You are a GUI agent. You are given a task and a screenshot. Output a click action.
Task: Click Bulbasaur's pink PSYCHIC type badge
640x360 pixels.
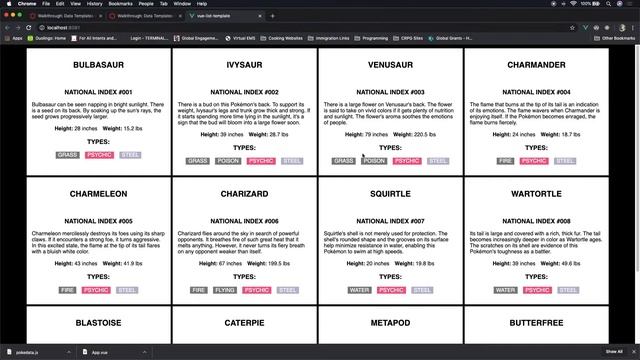[x=99, y=155]
